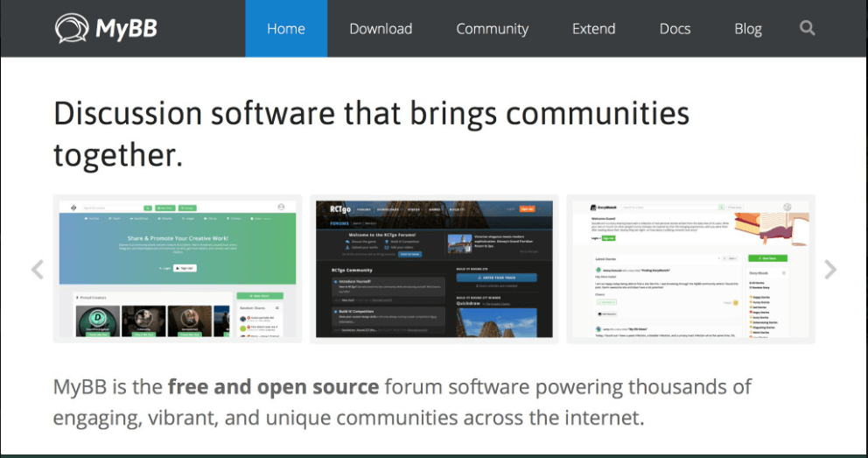View the story forum screenshot thumbnail
Viewport: 868px width, 458px height.
tap(691, 269)
